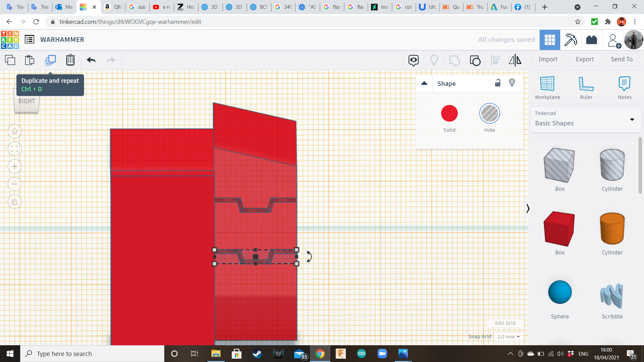Toggle the shape lock icon
The height and width of the screenshot is (362, 644).
(498, 83)
